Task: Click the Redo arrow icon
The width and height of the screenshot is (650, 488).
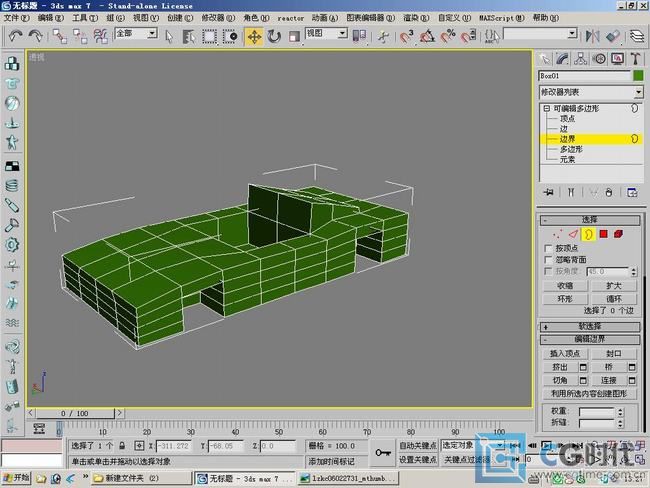Action: click(36, 36)
